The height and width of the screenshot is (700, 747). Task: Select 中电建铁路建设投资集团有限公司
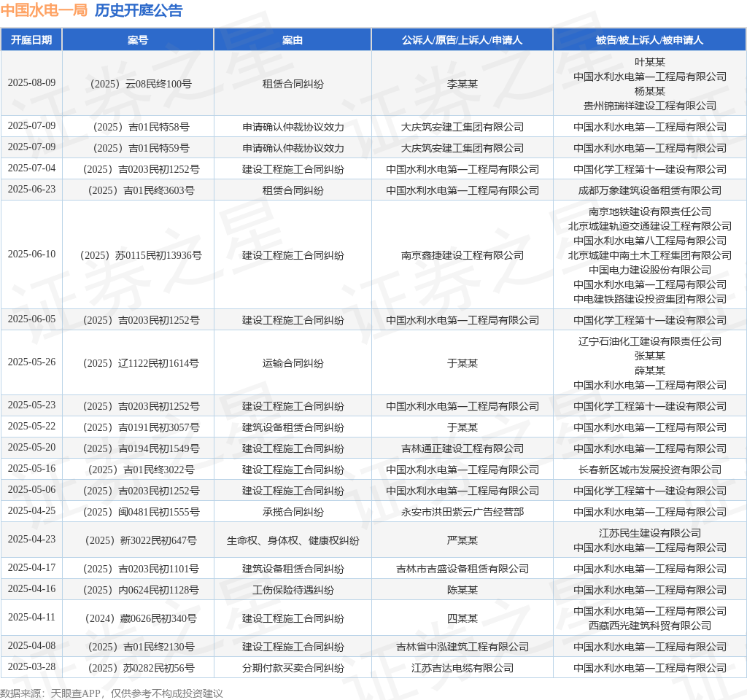(650, 300)
